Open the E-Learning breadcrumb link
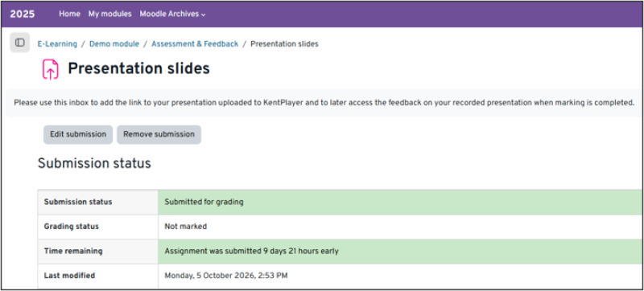 pos(57,44)
